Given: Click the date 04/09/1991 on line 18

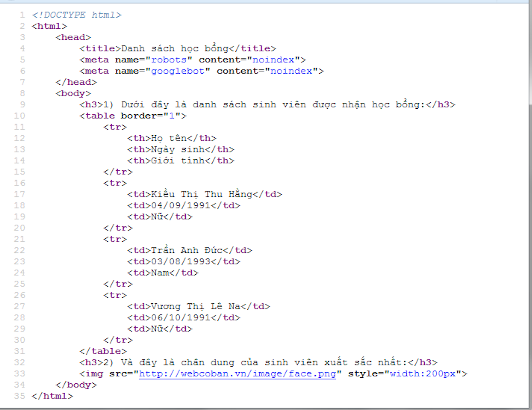Looking at the screenshot, I should pos(181,205).
